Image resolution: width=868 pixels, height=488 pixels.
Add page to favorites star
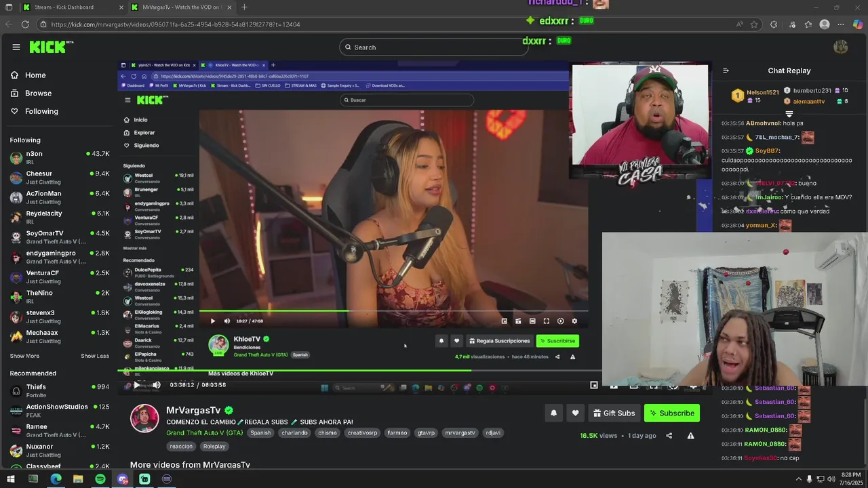[754, 24]
